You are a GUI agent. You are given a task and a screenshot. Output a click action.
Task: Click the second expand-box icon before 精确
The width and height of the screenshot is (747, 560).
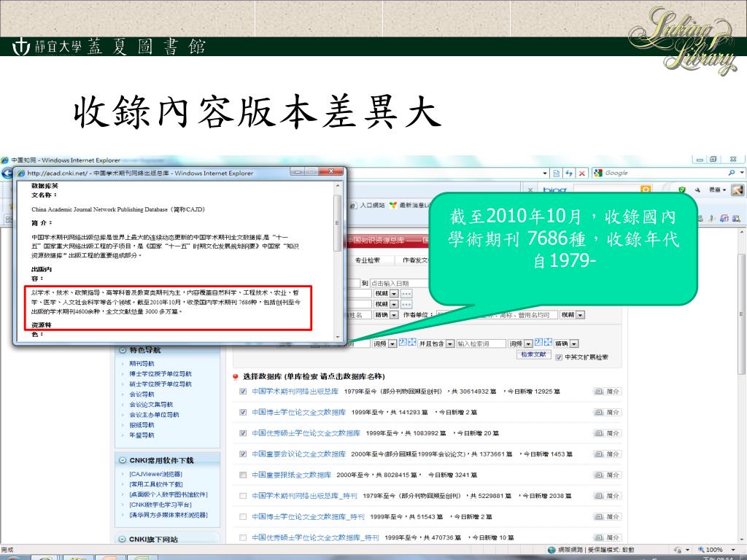pos(548,342)
